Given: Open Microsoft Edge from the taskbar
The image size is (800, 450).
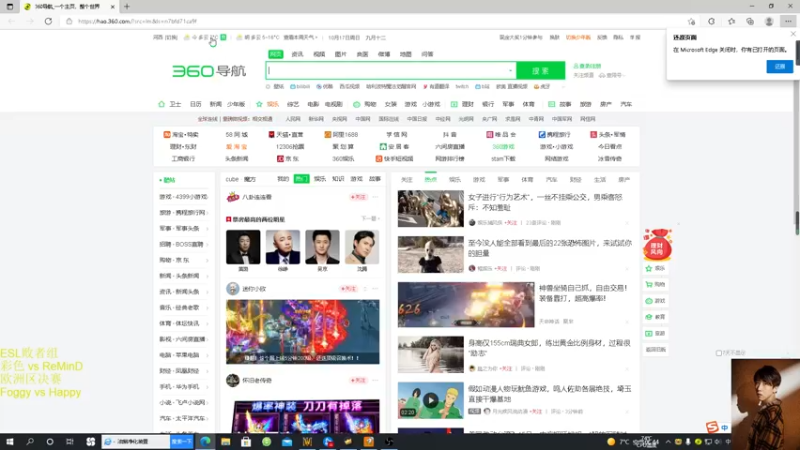Looking at the screenshot, I should [x=205, y=442].
